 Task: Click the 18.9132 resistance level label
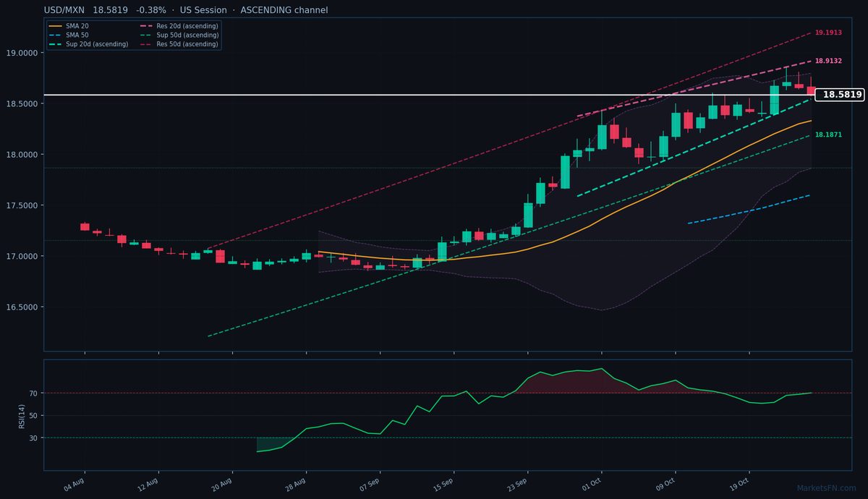click(x=828, y=61)
